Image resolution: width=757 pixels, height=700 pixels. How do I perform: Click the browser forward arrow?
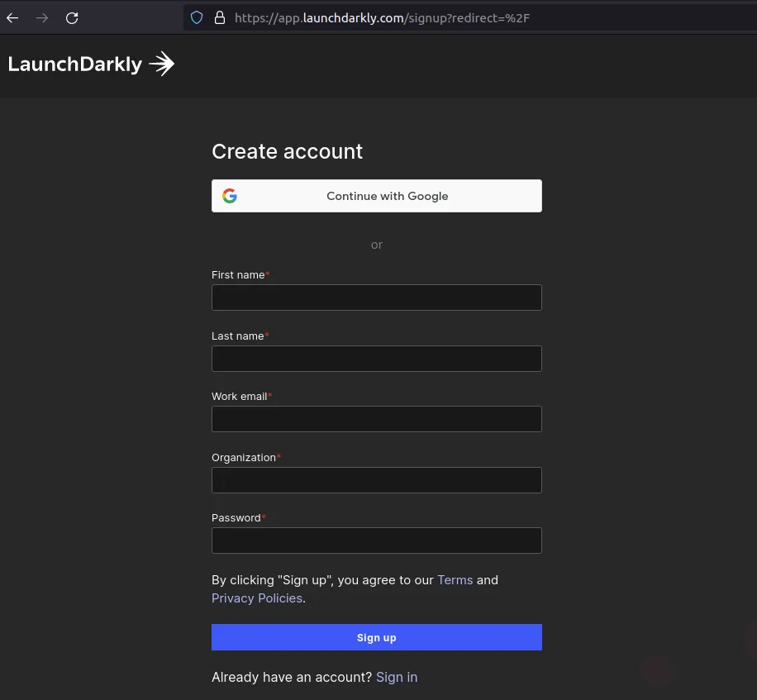(42, 18)
